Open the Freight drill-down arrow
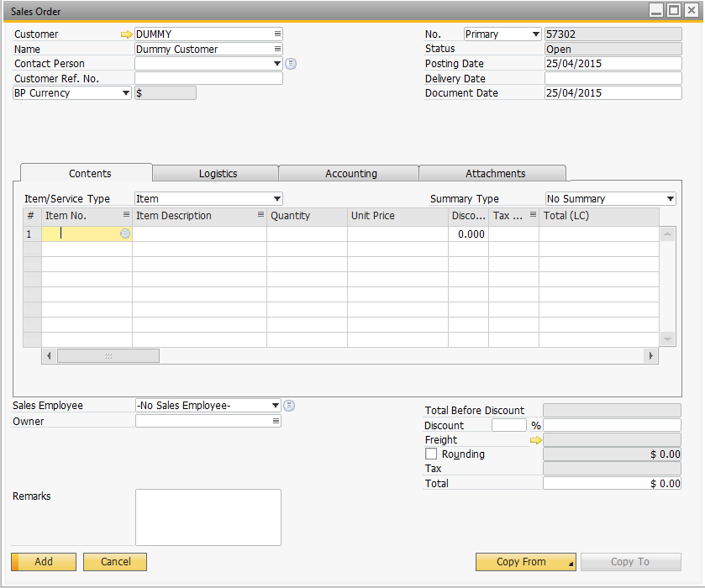Image resolution: width=705 pixels, height=588 pixels. (538, 439)
